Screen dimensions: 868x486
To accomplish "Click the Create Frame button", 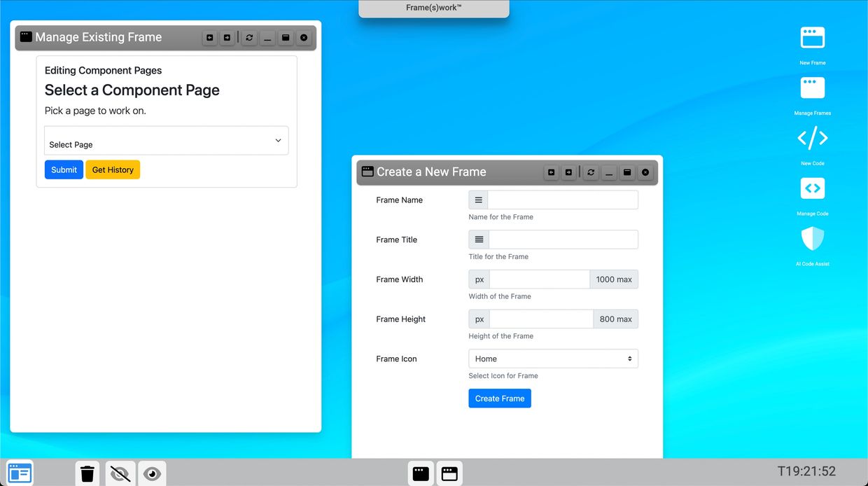I will [x=500, y=398].
